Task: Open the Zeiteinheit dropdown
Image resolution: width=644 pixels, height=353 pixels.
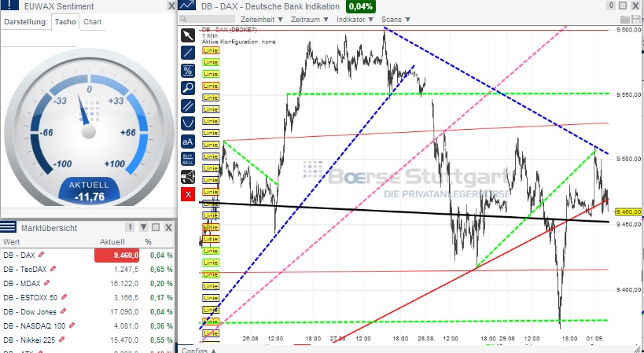Action: pyautogui.click(x=262, y=20)
